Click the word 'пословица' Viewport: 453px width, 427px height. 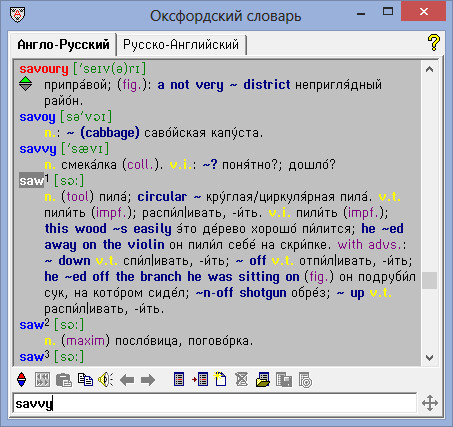click(x=146, y=341)
